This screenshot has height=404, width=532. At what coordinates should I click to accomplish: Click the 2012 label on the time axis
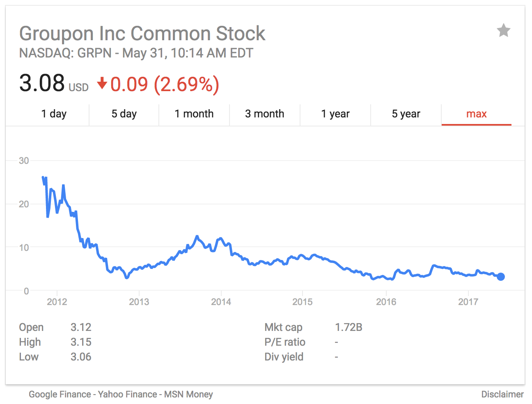[x=57, y=302]
